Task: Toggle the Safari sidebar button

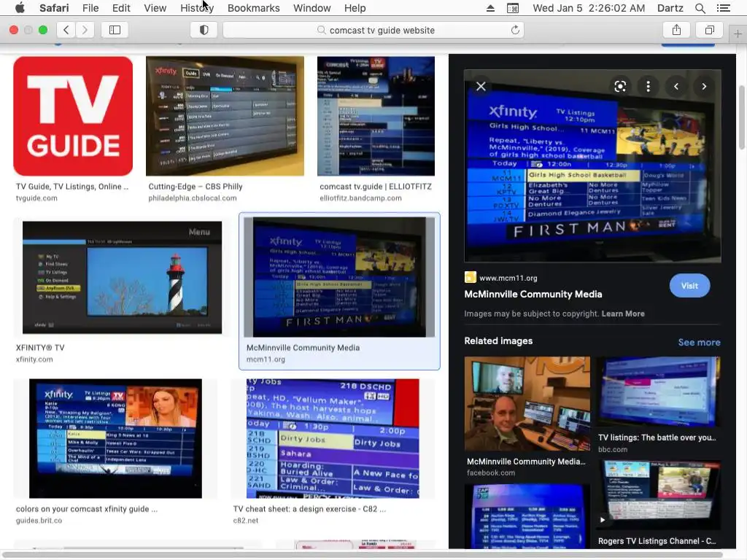Action: [x=115, y=30]
